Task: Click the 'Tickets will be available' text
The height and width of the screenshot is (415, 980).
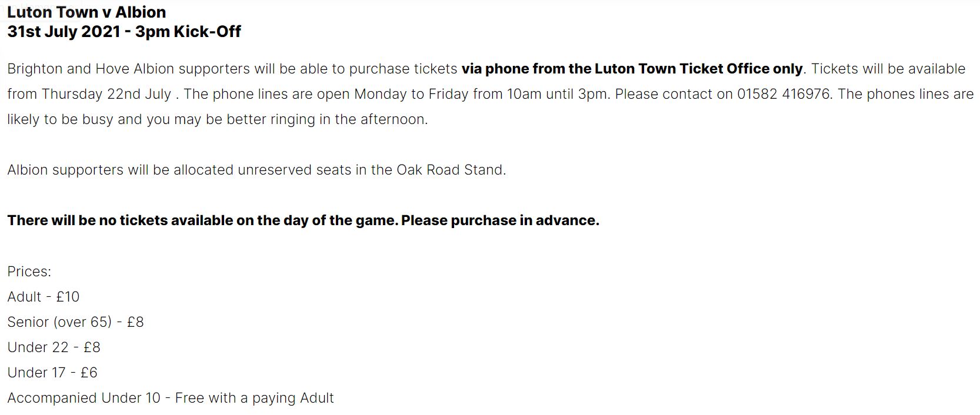Action: [888, 69]
